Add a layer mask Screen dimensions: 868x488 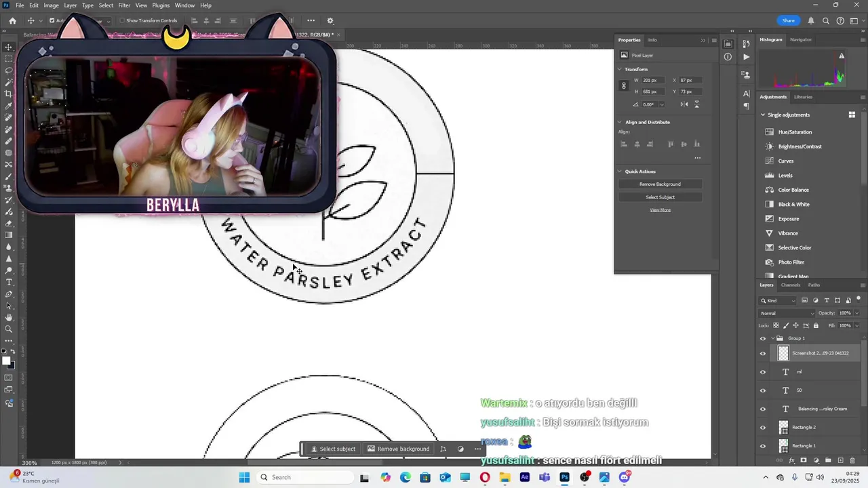(804, 461)
